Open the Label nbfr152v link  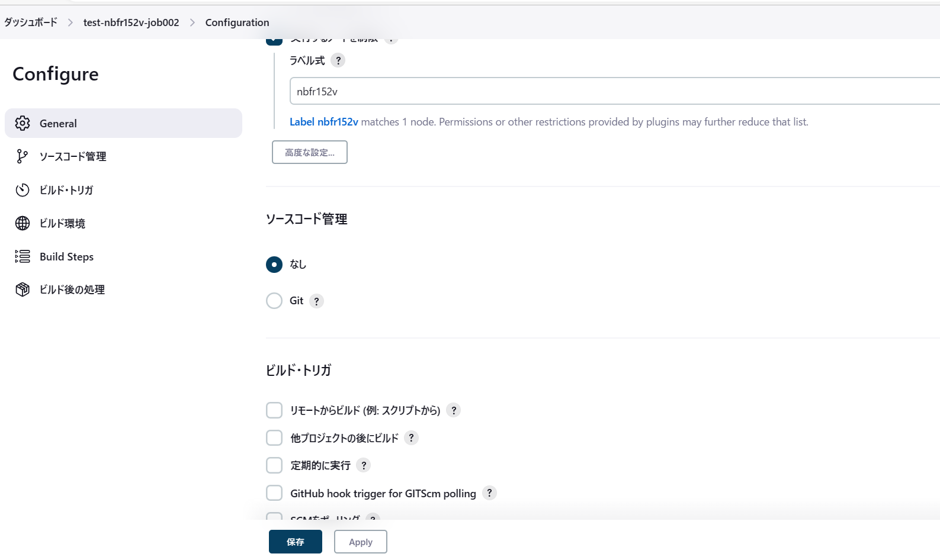pyautogui.click(x=324, y=122)
